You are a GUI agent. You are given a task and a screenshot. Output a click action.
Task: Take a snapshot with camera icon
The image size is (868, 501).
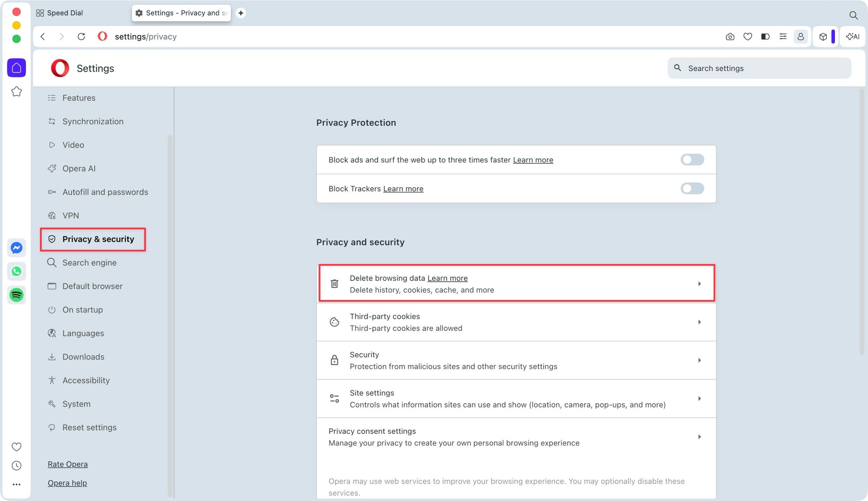coord(730,36)
